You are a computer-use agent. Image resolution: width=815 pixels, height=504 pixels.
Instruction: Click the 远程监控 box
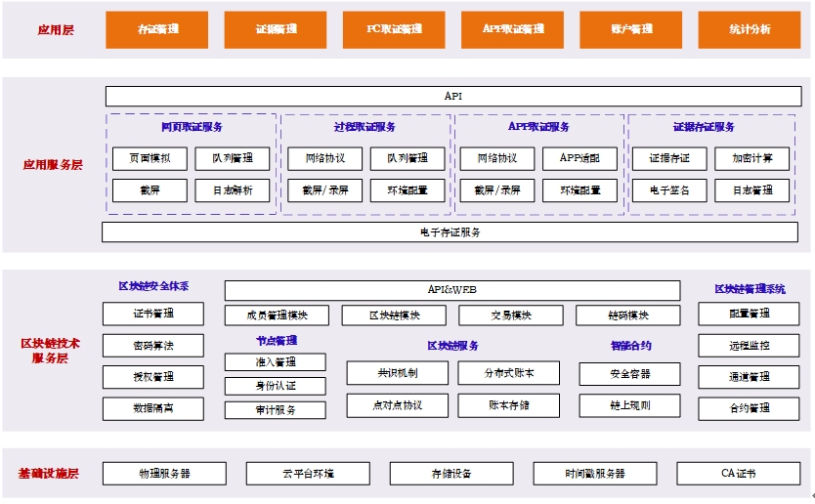pyautogui.click(x=749, y=346)
